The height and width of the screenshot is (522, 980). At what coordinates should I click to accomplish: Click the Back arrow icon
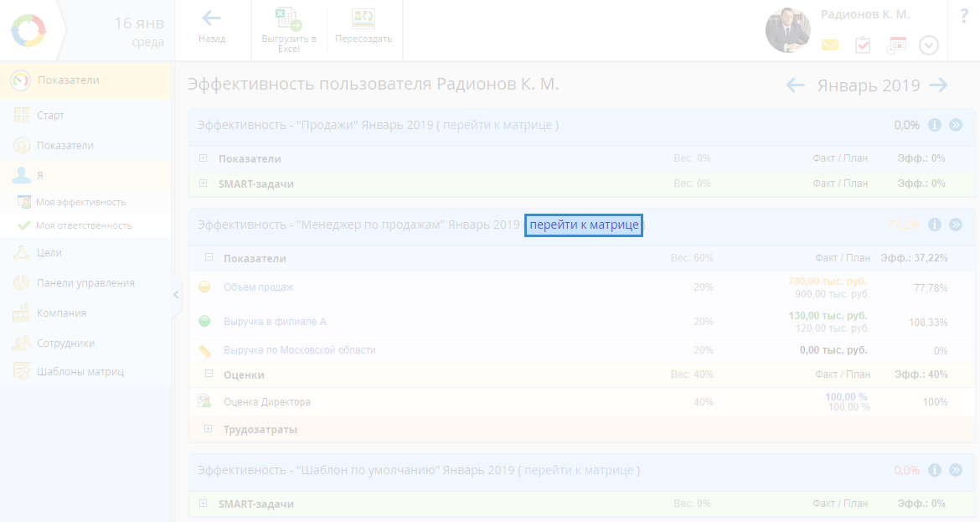click(x=212, y=18)
